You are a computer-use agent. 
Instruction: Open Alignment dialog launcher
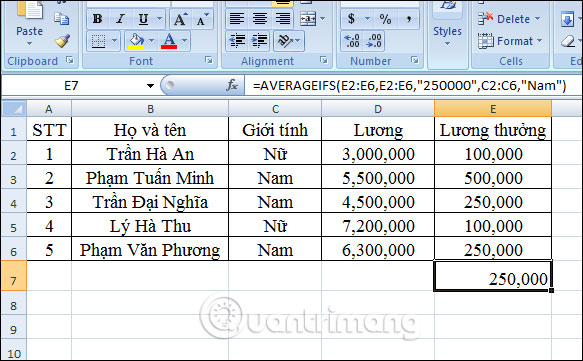coord(324,60)
